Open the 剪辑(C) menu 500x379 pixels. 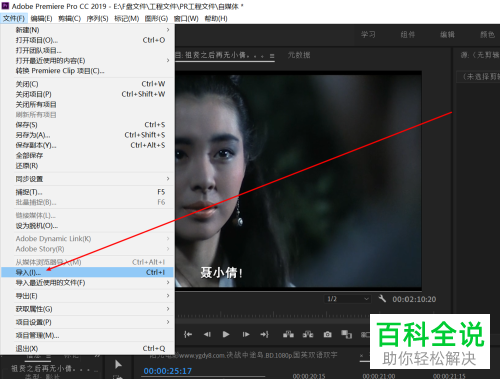(69, 18)
